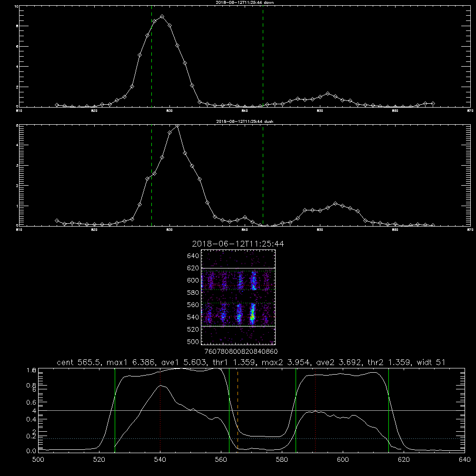Screen dimensions: 476x476
Task: Click the spectral image y-axis label 580
Action: pyautogui.click(x=193, y=293)
